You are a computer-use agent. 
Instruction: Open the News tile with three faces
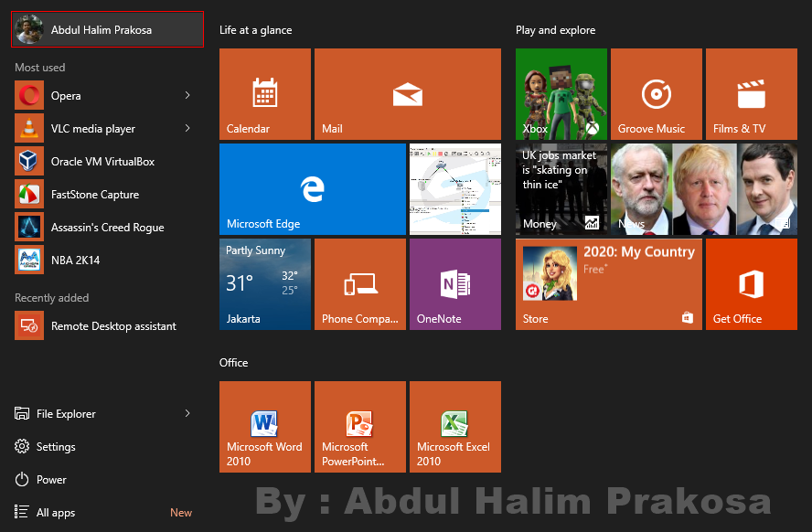[x=704, y=189]
